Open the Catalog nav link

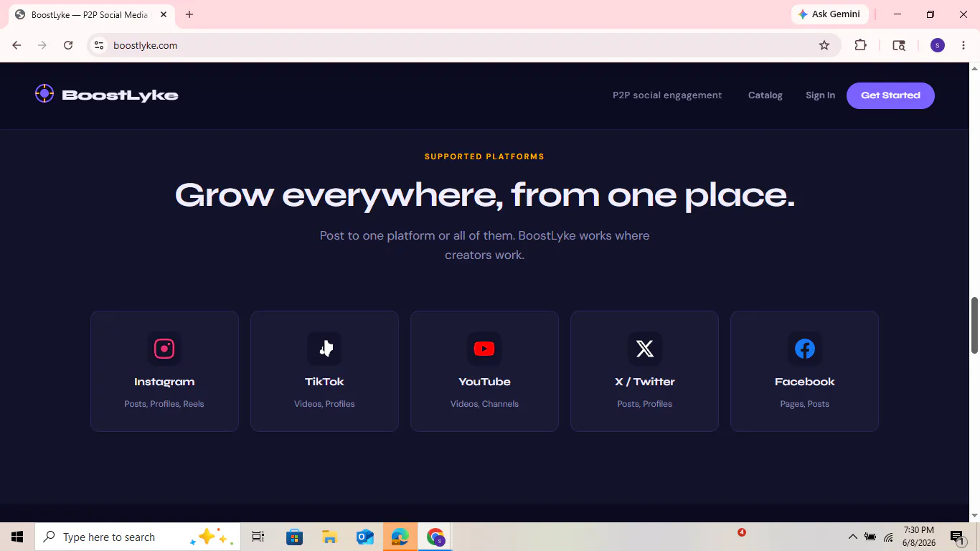(x=765, y=95)
